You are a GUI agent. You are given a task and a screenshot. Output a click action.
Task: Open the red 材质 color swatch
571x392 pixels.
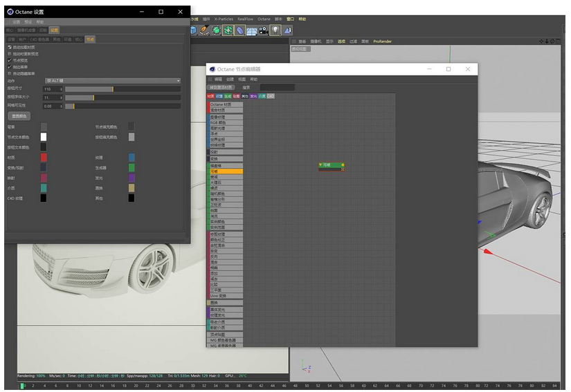(44, 157)
